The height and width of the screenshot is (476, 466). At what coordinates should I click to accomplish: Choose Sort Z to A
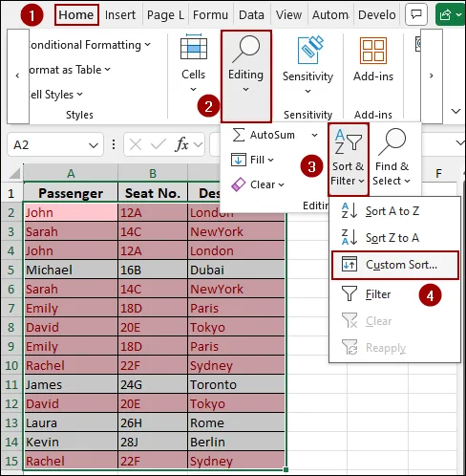[394, 238]
